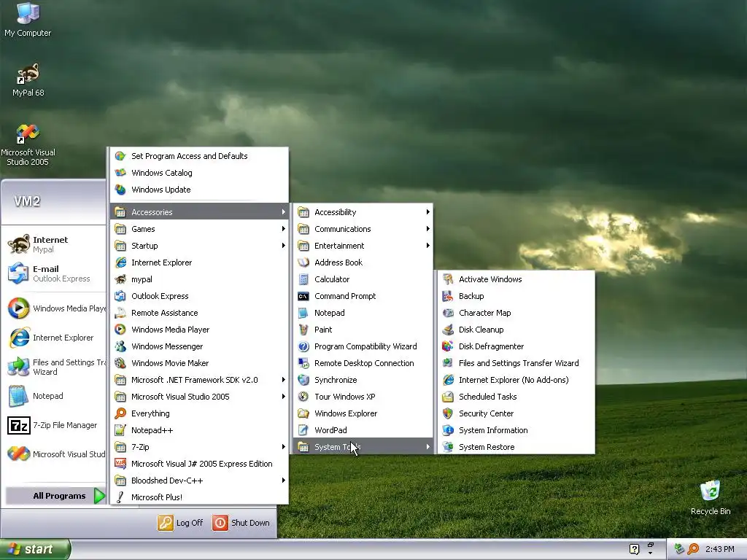This screenshot has height=560, width=747.
Task: Select Windows Update menu entry
Action: pos(199,190)
